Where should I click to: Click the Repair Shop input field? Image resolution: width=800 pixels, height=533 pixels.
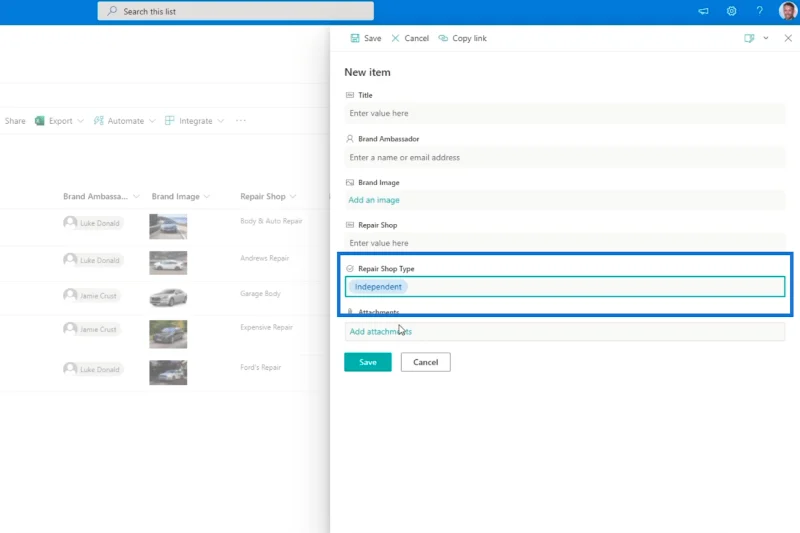(x=565, y=243)
